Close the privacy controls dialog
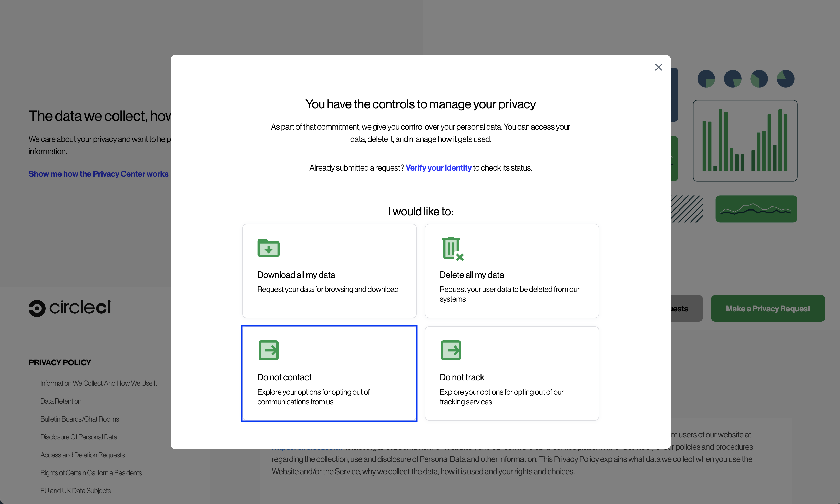Image resolution: width=840 pixels, height=504 pixels. [658, 67]
